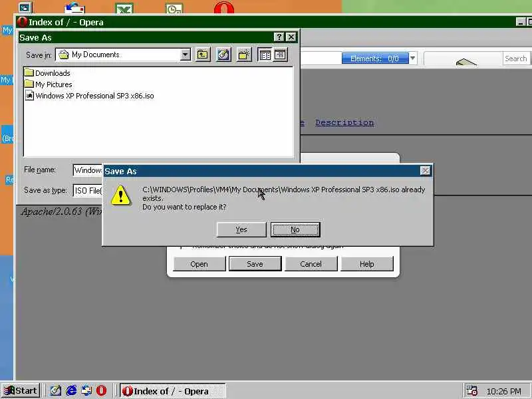Click the Help button in download dialog
This screenshot has height=399, width=532.
[367, 264]
